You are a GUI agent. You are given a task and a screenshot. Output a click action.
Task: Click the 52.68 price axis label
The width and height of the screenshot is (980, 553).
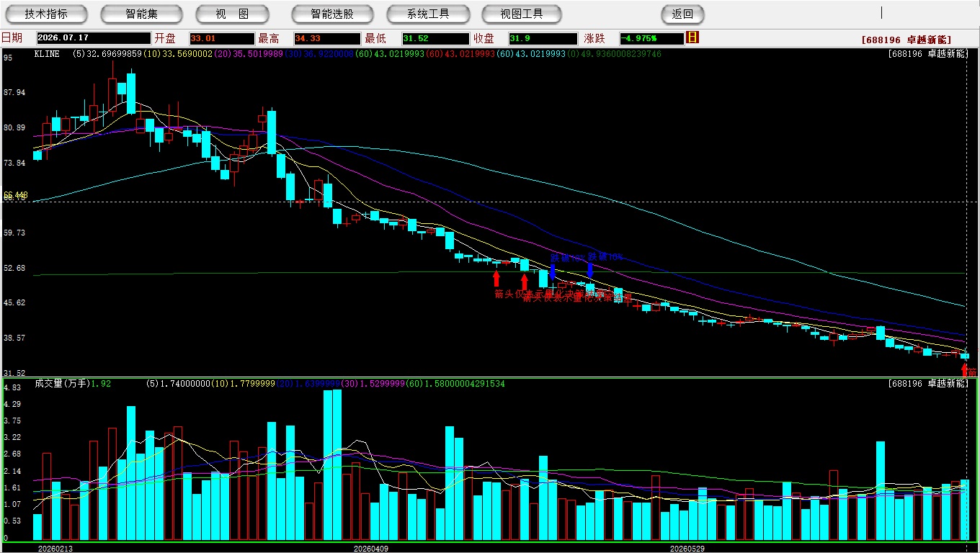[x=14, y=268]
